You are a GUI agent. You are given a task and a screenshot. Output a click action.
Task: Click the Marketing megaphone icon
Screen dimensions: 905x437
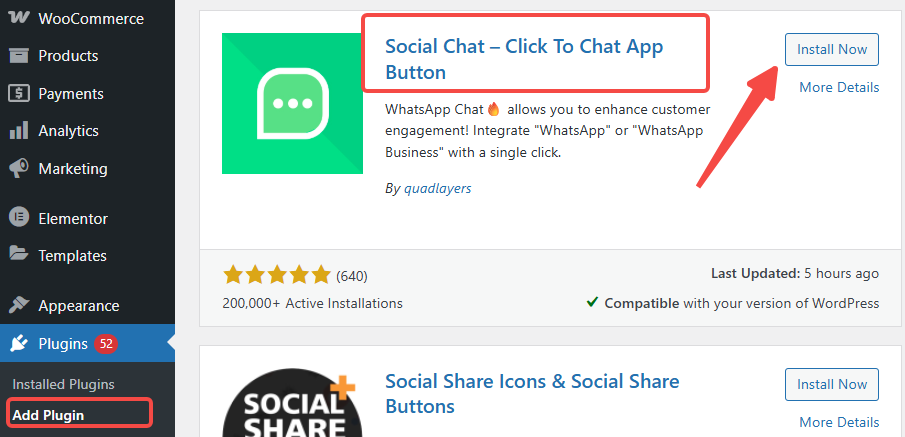tap(18, 169)
